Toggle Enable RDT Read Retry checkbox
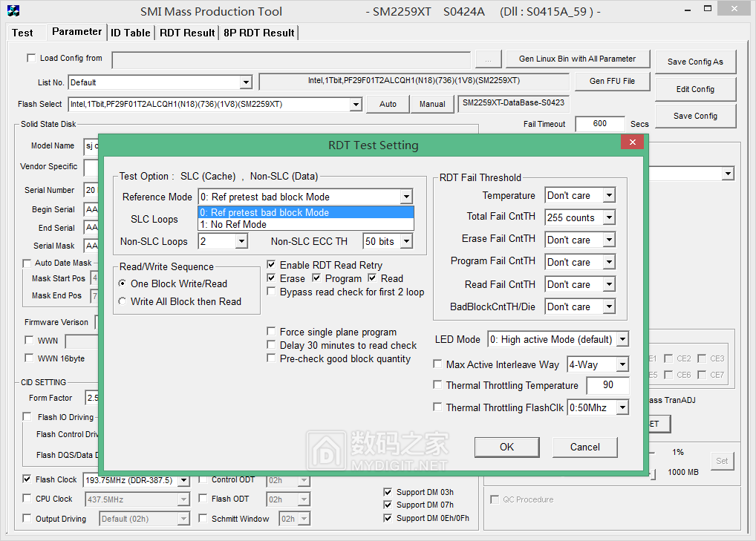This screenshot has width=756, height=541. 272,265
